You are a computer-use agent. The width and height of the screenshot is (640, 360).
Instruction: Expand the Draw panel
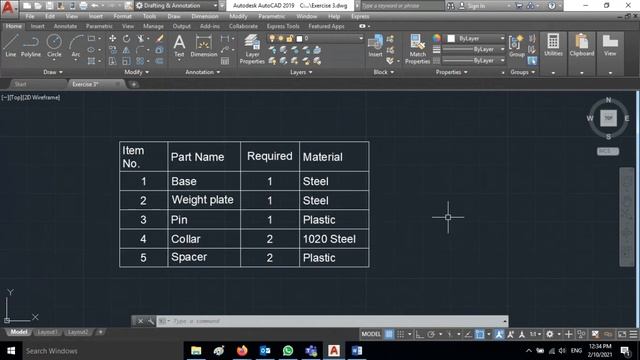(x=53, y=72)
